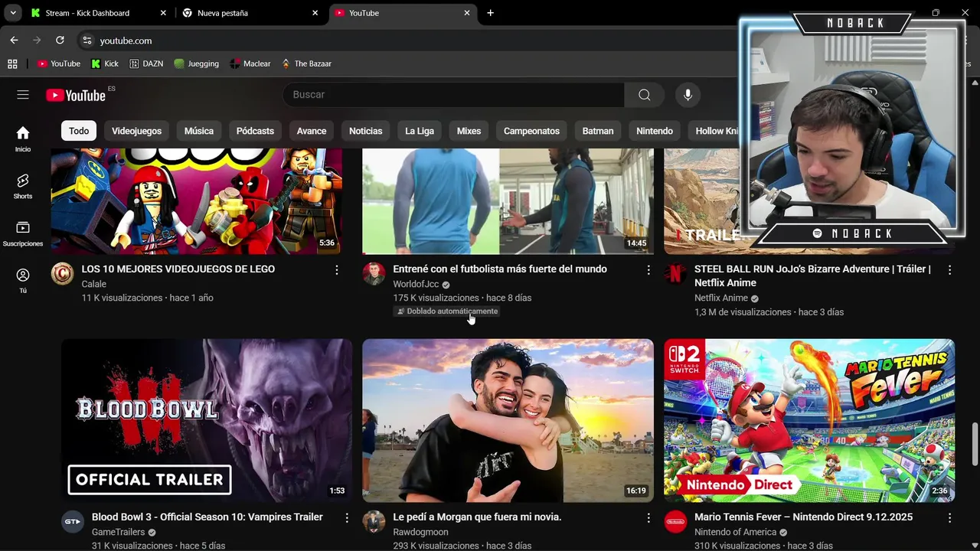Screen dimensions: 980x551
Task: Click the YouTube logo
Action: point(76,95)
